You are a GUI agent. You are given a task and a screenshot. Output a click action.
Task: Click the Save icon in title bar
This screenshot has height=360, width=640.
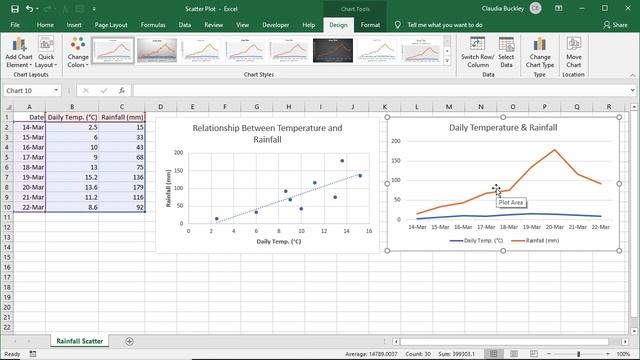click(x=15, y=9)
